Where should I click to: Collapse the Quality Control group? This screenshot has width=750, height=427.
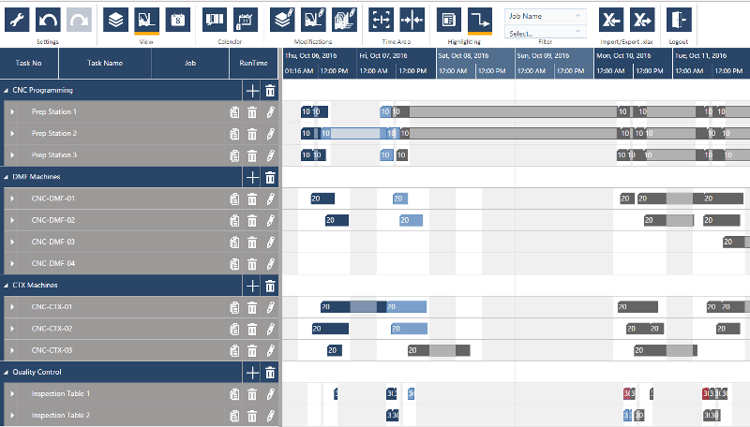(6, 372)
